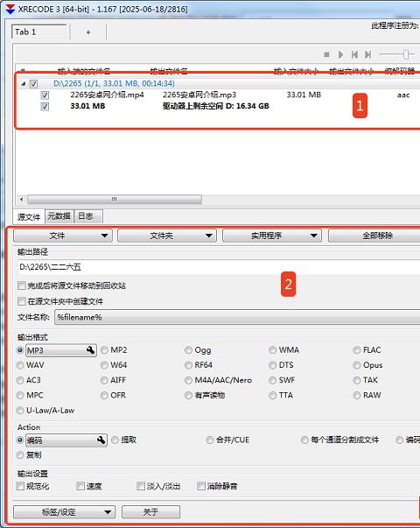Enable 完成后将源文件移动到回收站 checkbox

tap(22, 285)
